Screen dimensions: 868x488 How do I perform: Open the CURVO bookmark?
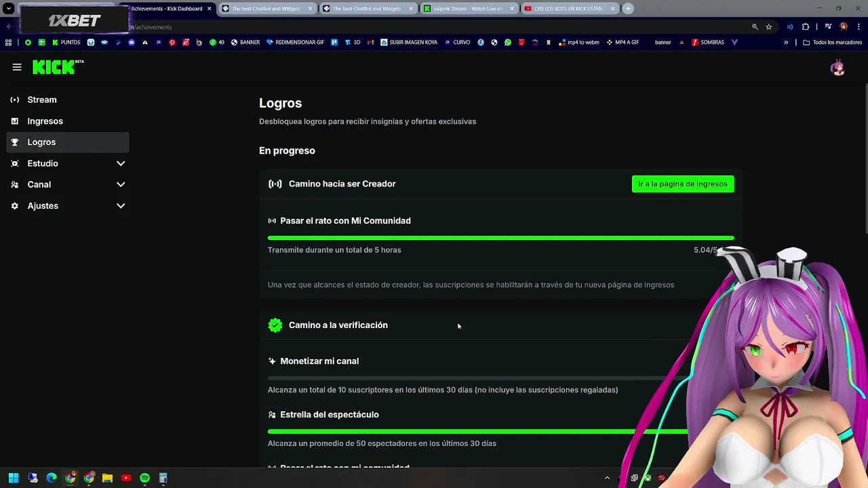[457, 42]
